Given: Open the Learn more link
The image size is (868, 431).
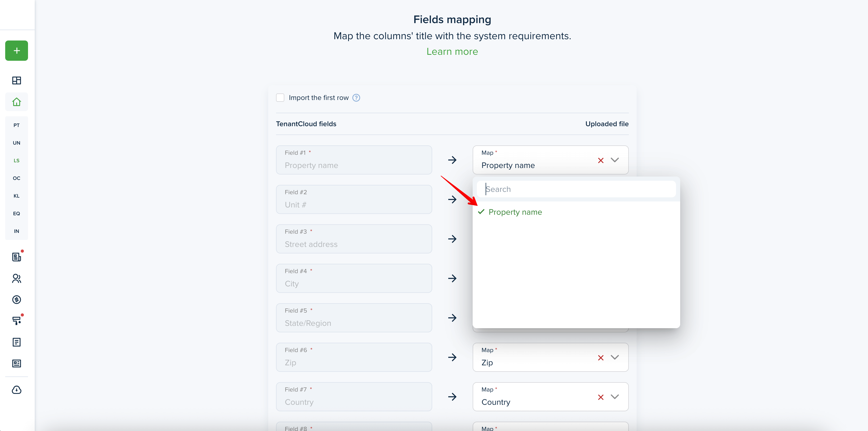Looking at the screenshot, I should 452,52.
